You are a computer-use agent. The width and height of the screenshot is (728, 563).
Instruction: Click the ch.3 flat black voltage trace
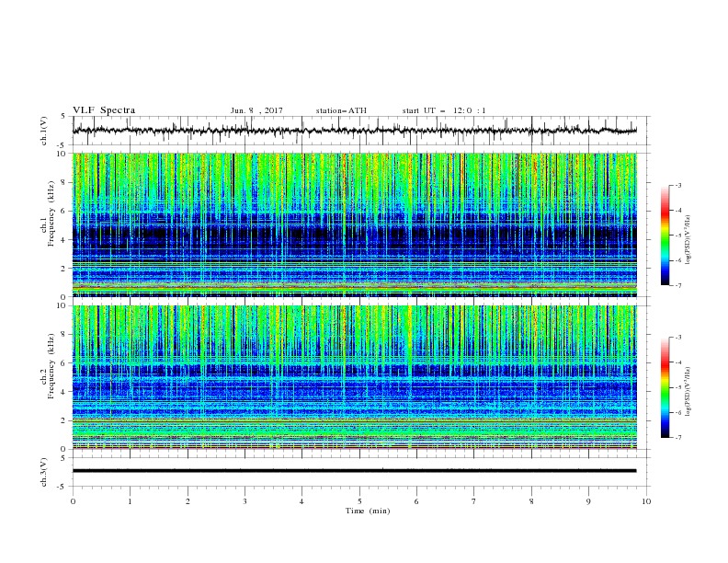[354, 471]
